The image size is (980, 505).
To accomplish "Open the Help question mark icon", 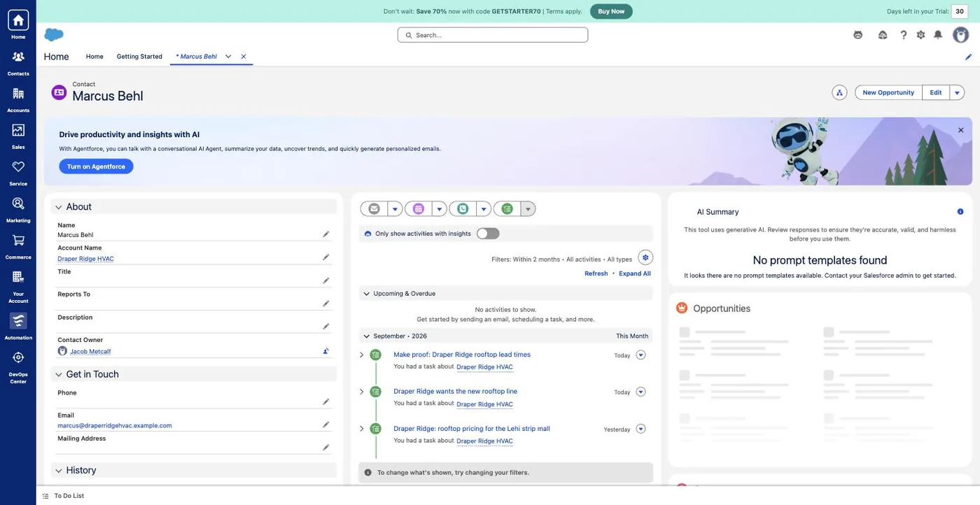I will pos(904,35).
